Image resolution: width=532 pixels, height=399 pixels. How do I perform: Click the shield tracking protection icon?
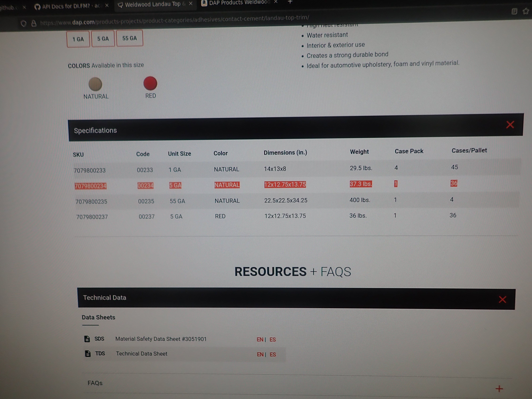click(x=23, y=24)
